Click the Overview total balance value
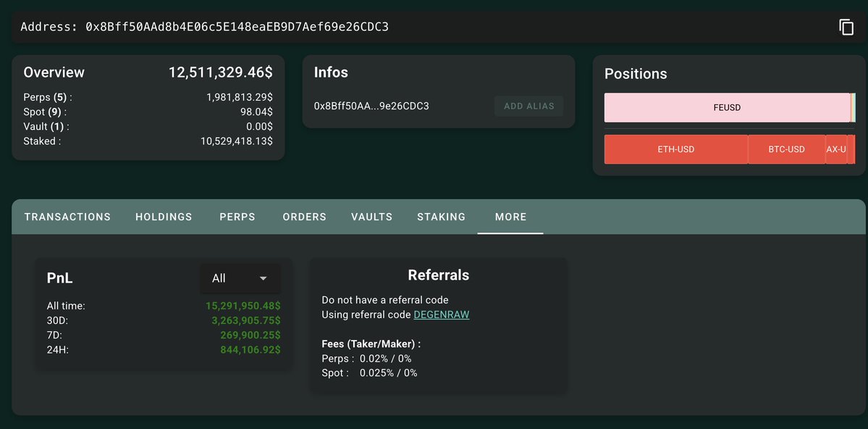This screenshot has height=429, width=868. coord(220,72)
